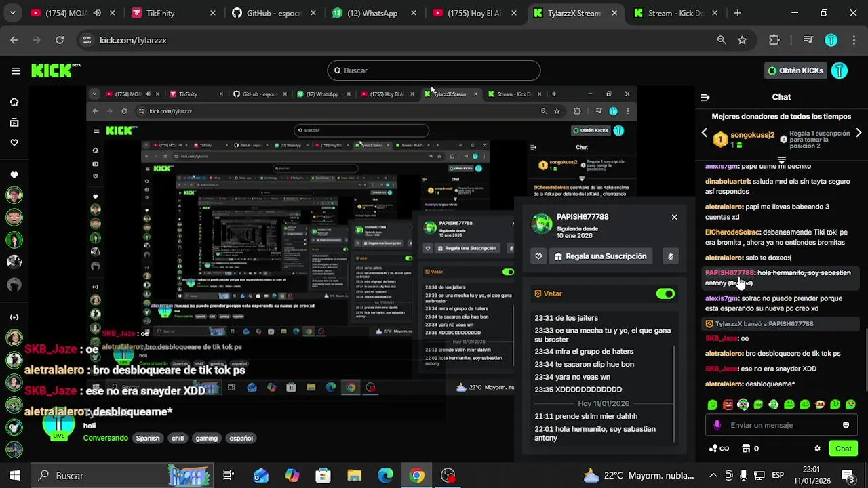Click the first green emote in quick emotes row
This screenshot has height=488, width=868.
(712, 405)
